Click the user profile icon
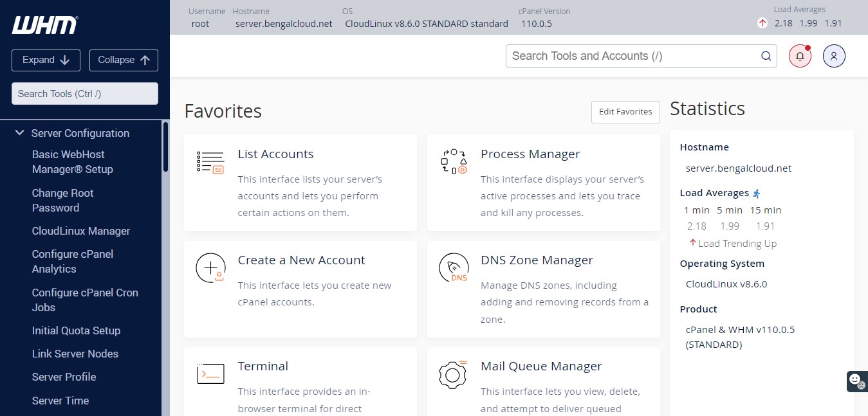Image resolution: width=868 pixels, height=416 pixels. pos(833,56)
